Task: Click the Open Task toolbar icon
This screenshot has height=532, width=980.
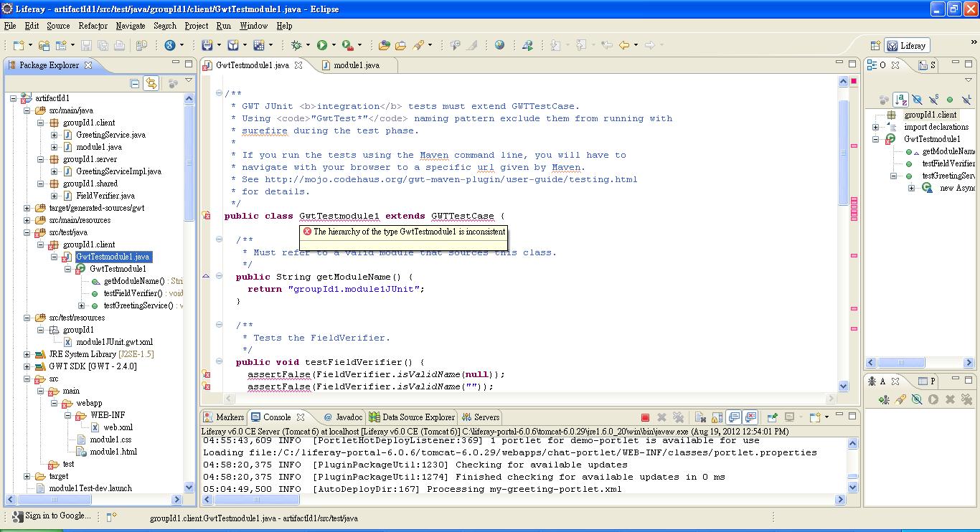Action: click(401, 45)
